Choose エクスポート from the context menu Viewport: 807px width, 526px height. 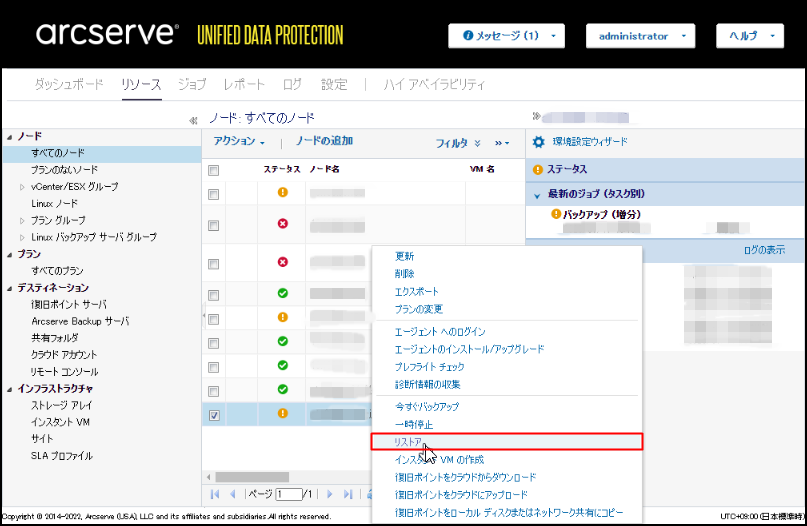(416, 292)
